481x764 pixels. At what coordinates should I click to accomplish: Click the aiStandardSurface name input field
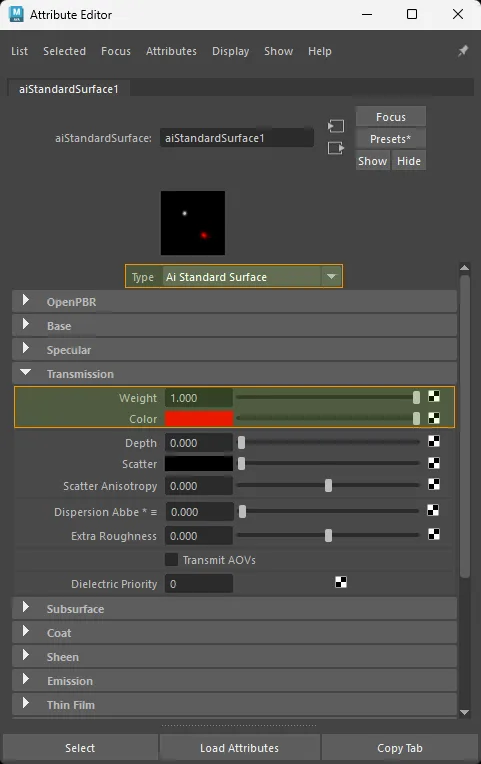(237, 138)
